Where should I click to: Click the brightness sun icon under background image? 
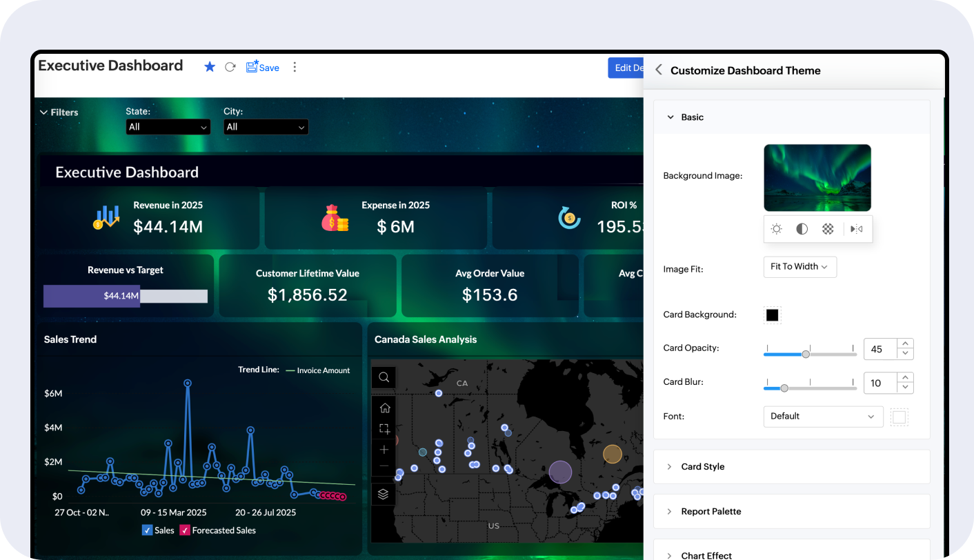click(x=777, y=229)
